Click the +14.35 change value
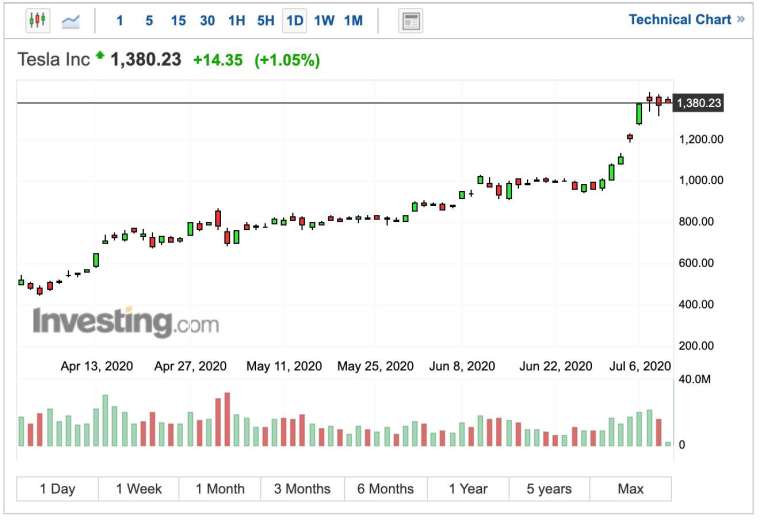 tap(218, 60)
